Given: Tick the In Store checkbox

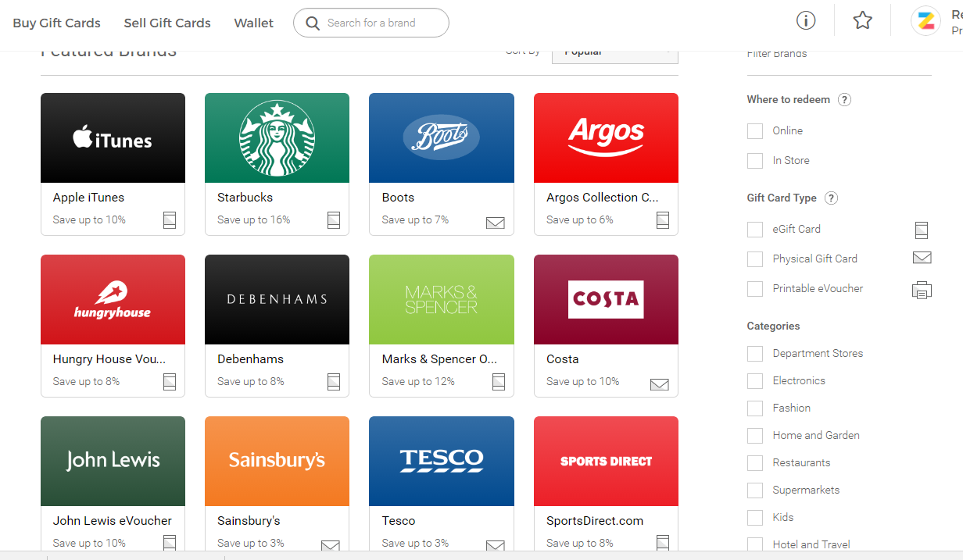Looking at the screenshot, I should pos(755,161).
